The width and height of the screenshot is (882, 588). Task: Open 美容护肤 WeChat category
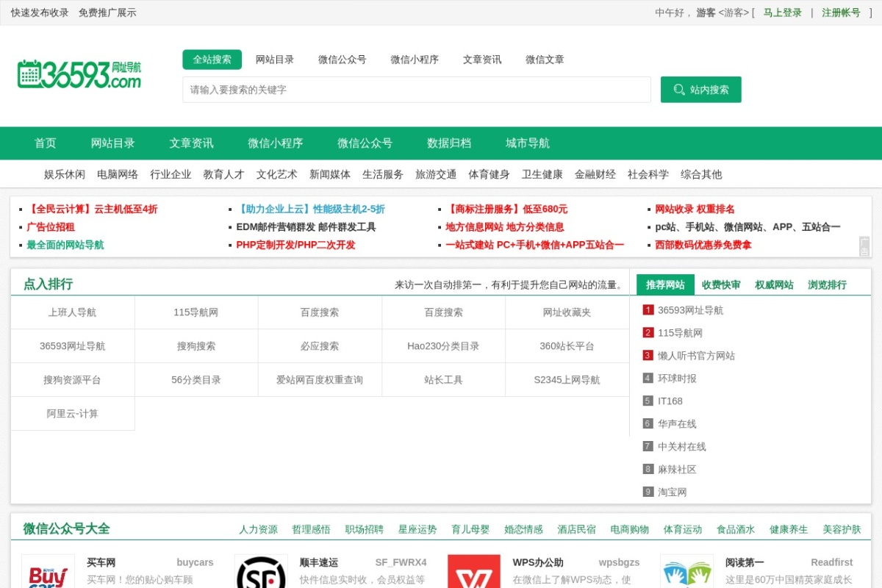pyautogui.click(x=842, y=529)
